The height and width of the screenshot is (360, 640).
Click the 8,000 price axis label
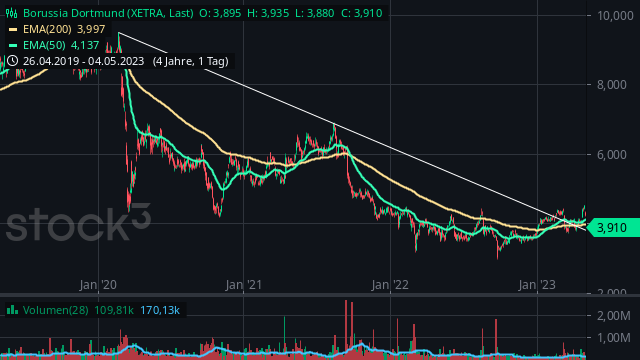click(611, 84)
